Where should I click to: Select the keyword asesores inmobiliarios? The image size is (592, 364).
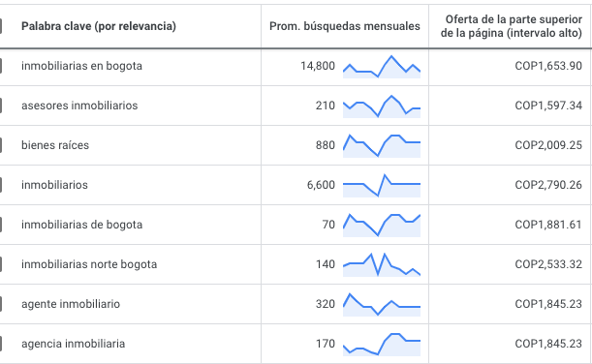[79, 106]
